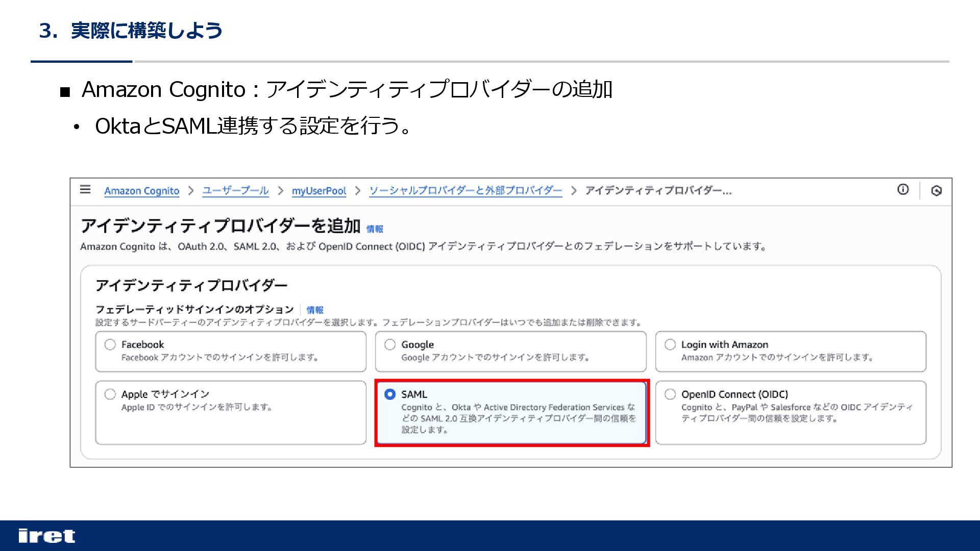
Task: Click the info circle icon at top right
Action: [x=903, y=190]
